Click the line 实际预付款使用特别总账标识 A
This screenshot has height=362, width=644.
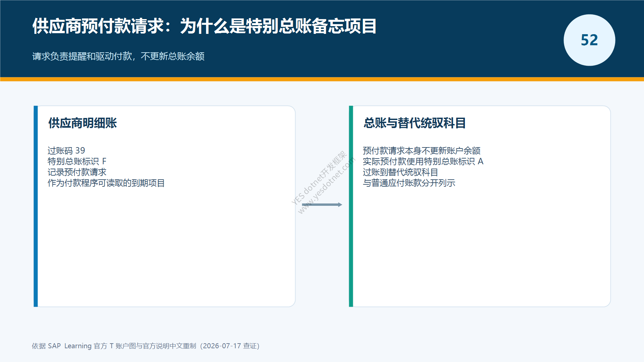pos(423,161)
